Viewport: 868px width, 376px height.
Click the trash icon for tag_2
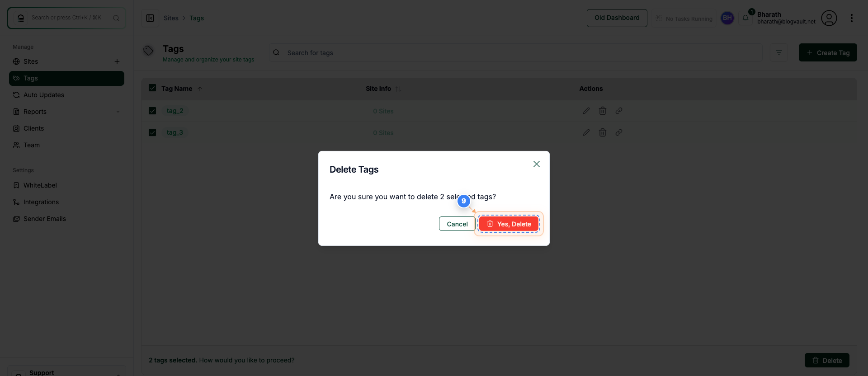(x=603, y=111)
